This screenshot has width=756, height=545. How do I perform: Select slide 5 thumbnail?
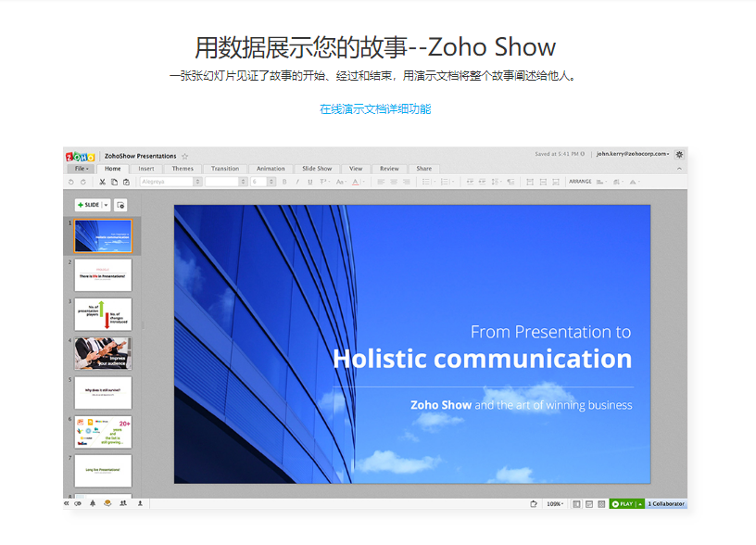click(103, 392)
